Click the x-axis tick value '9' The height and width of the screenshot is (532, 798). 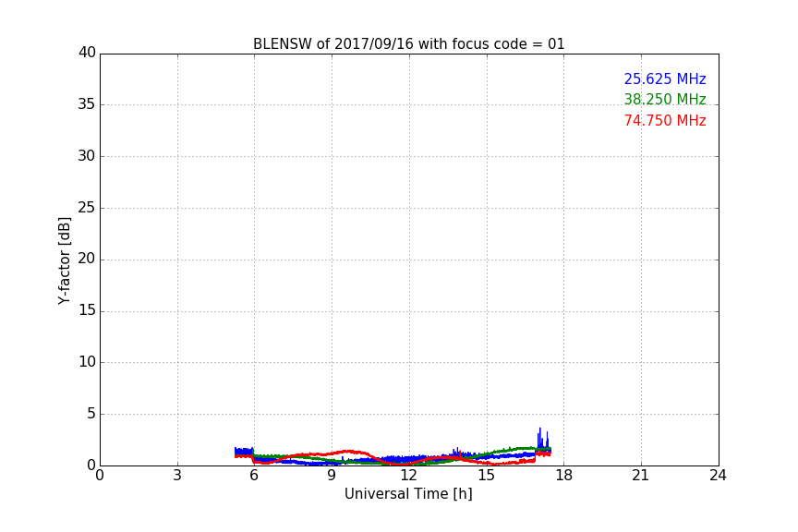tap(332, 476)
